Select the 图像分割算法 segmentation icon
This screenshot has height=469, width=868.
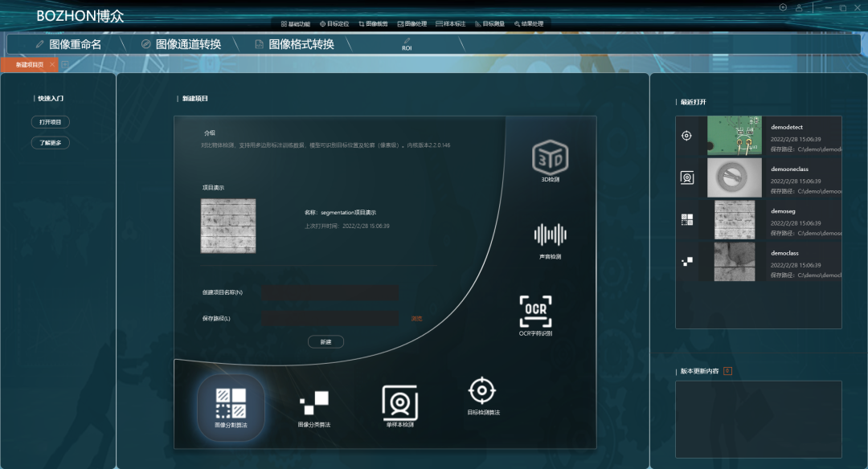click(231, 404)
